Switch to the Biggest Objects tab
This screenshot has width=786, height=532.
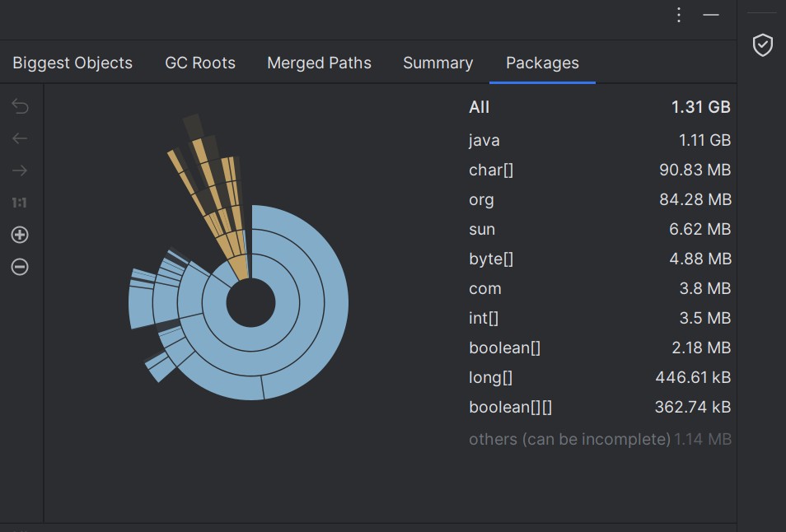[x=73, y=63]
